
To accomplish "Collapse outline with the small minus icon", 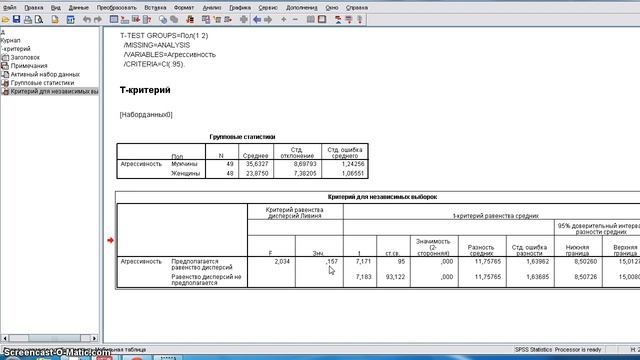I will pyautogui.click(x=295, y=20).
